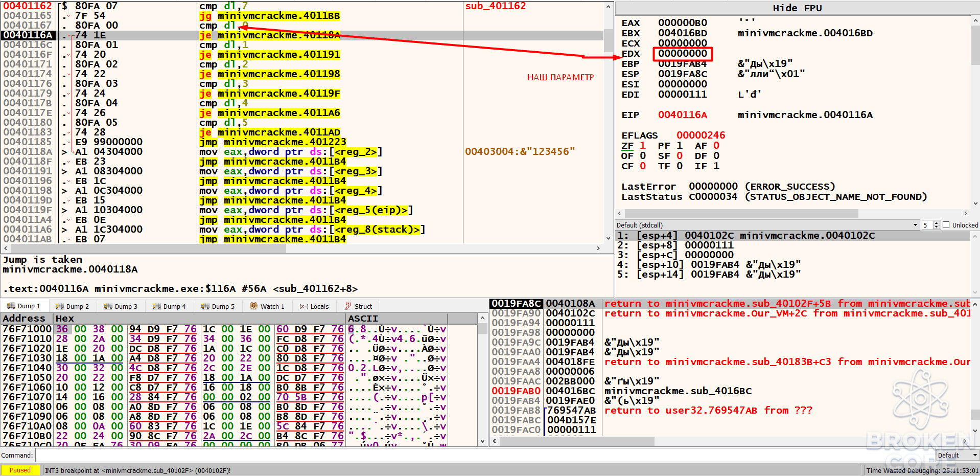Click the argument count field showing 5
980x476 pixels.
927,225
